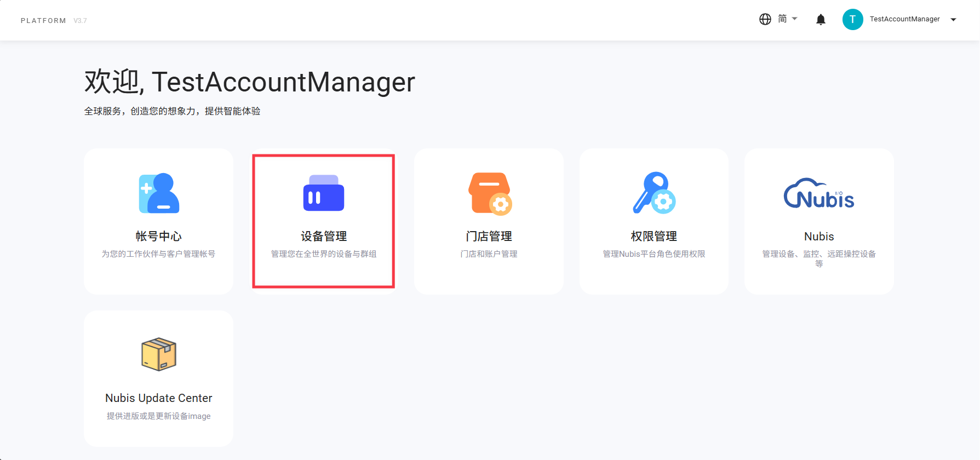Click the Nubis card title
The width and height of the screenshot is (980, 460).
coord(819,237)
